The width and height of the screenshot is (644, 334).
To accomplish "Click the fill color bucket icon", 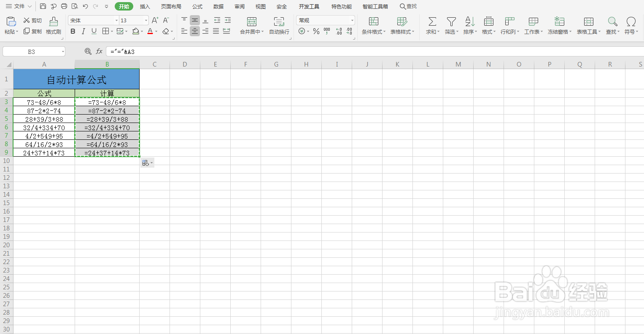I will pyautogui.click(x=136, y=31).
